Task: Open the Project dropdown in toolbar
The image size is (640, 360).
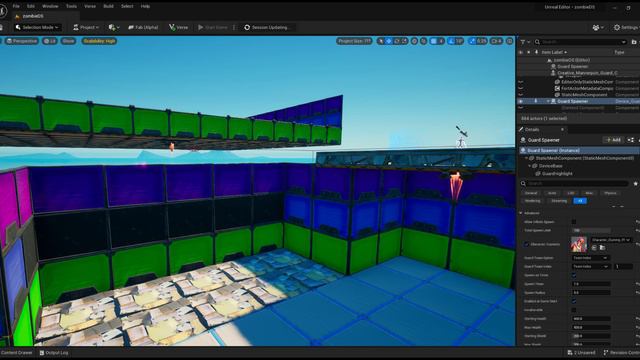Action: point(86,27)
